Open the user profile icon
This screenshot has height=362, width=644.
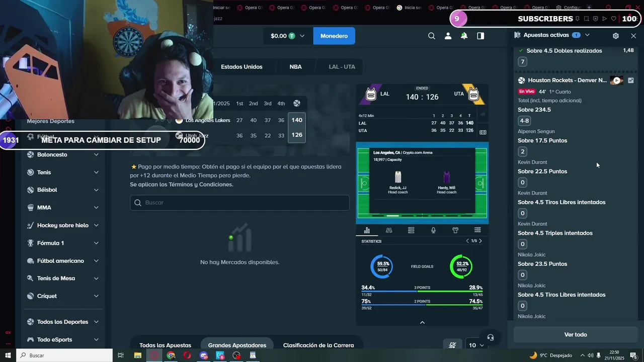pos(448,36)
